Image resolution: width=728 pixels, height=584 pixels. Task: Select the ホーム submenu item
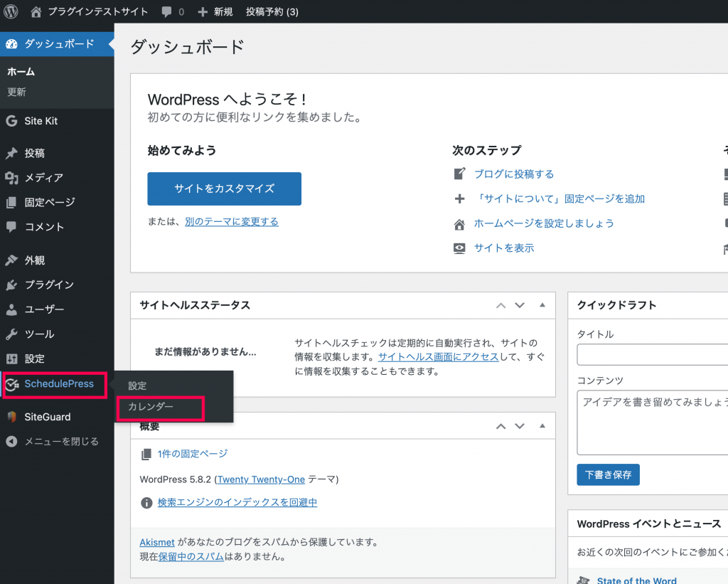21,72
